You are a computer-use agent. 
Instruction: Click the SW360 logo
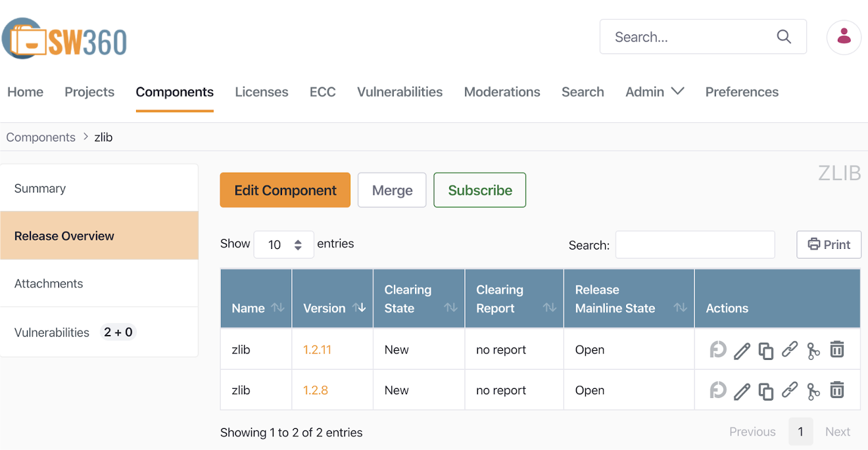(64, 39)
